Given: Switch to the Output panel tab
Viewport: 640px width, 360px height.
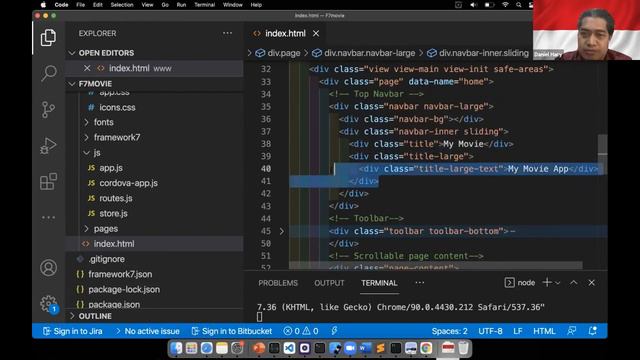Looking at the screenshot, I should 329,283.
